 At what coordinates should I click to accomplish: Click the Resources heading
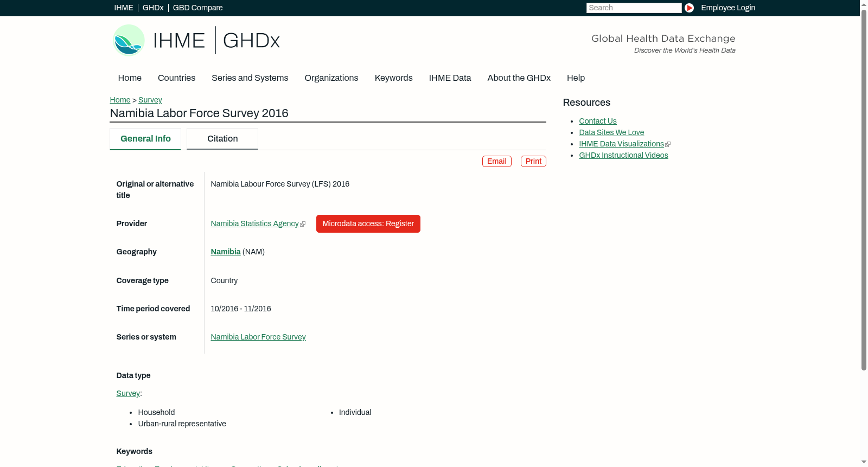click(x=586, y=103)
